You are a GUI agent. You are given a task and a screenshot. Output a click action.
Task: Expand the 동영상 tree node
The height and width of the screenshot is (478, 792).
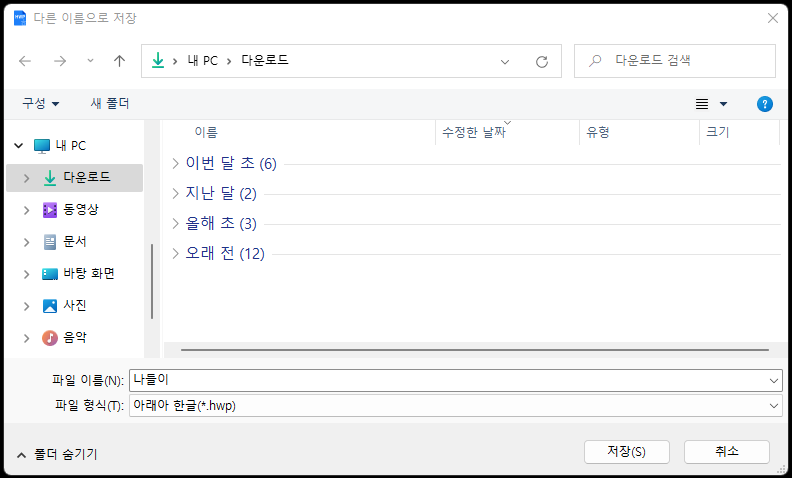click(27, 210)
